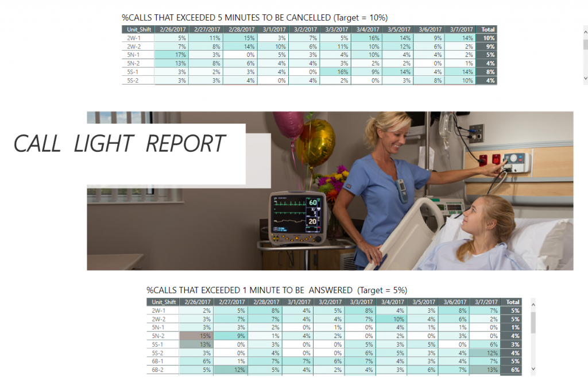Click the 3/7/2017 column header in the answered calls table
The image size is (588, 380).
485,302
